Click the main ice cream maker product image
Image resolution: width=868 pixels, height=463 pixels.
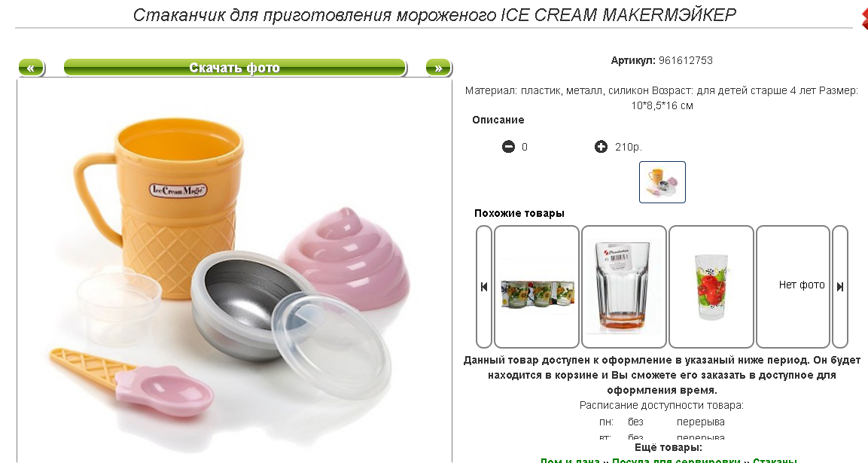tap(234, 271)
